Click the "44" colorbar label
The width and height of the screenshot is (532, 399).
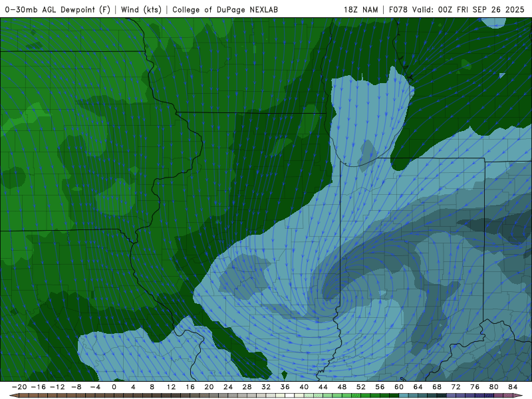323,387
